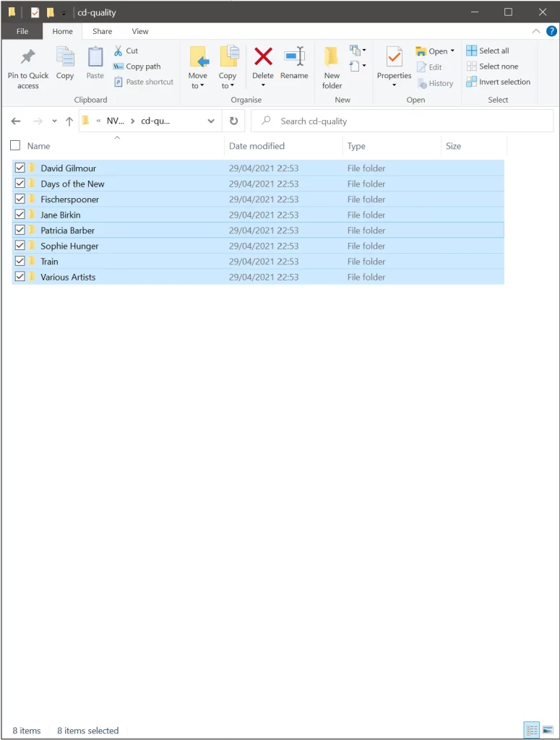Uncheck the Fischerspooner folder checkbox
This screenshot has width=560, height=740.
click(x=20, y=199)
